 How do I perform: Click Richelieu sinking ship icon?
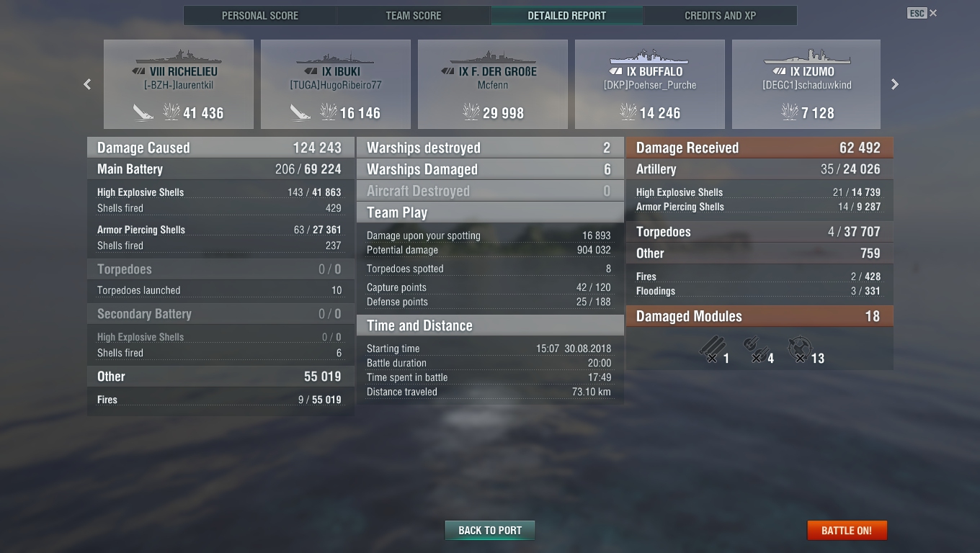(143, 112)
